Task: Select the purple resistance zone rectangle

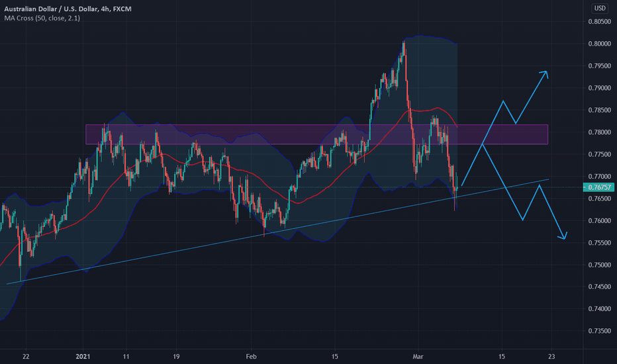Action: (x=316, y=134)
